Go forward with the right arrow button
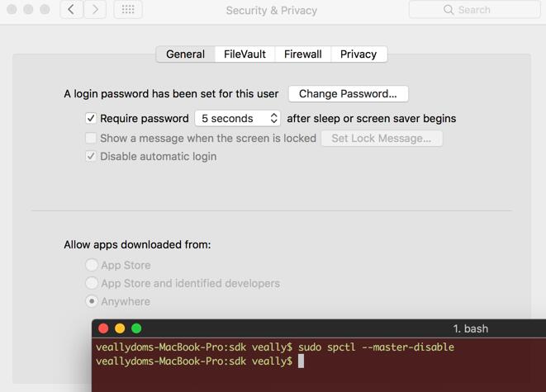Viewport: 546px width, 392px height. point(95,9)
